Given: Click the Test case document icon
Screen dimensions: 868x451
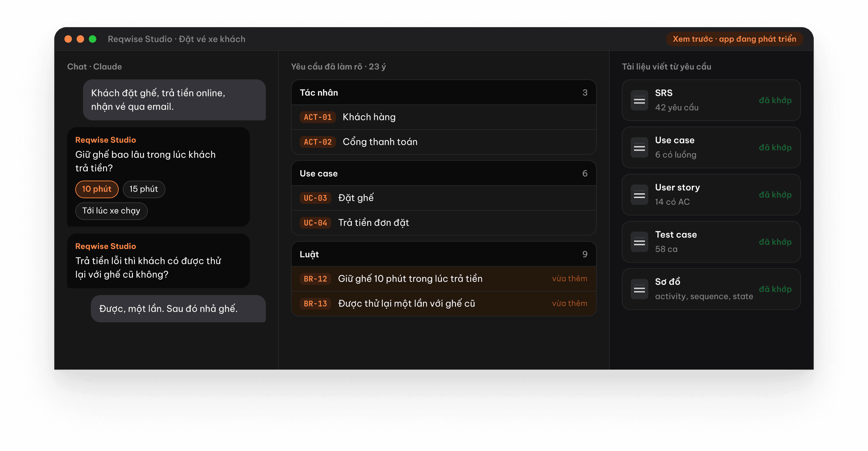Looking at the screenshot, I should click(639, 242).
